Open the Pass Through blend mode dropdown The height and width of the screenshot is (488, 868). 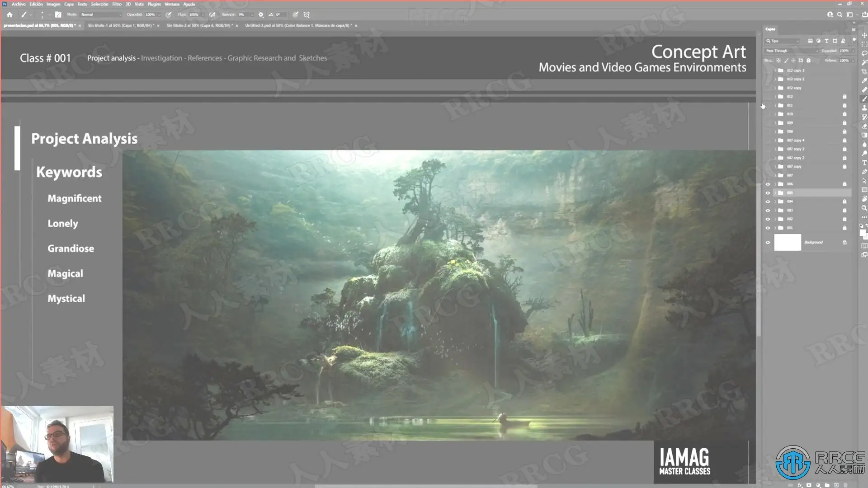tap(791, 51)
